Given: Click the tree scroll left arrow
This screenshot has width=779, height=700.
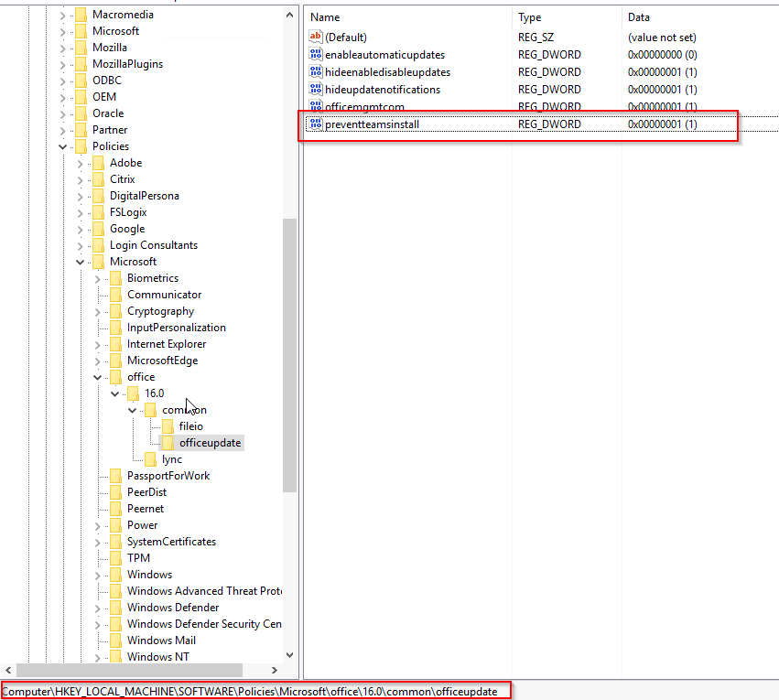Looking at the screenshot, I should coord(8,670).
